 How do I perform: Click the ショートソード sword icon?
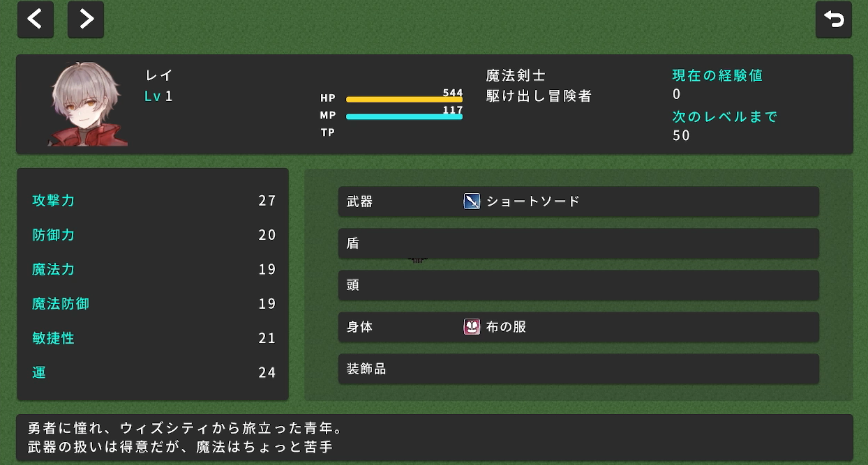click(x=472, y=201)
